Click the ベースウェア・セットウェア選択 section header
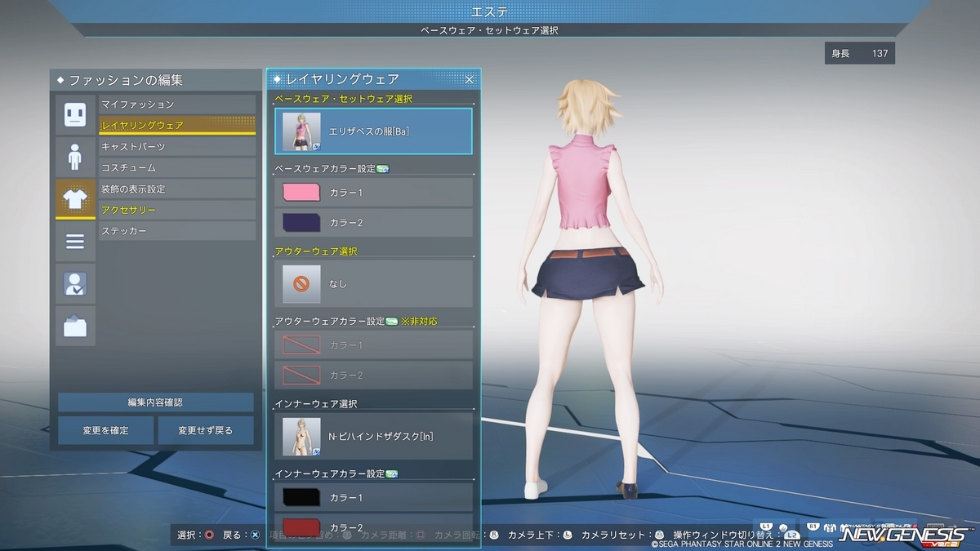 click(343, 99)
